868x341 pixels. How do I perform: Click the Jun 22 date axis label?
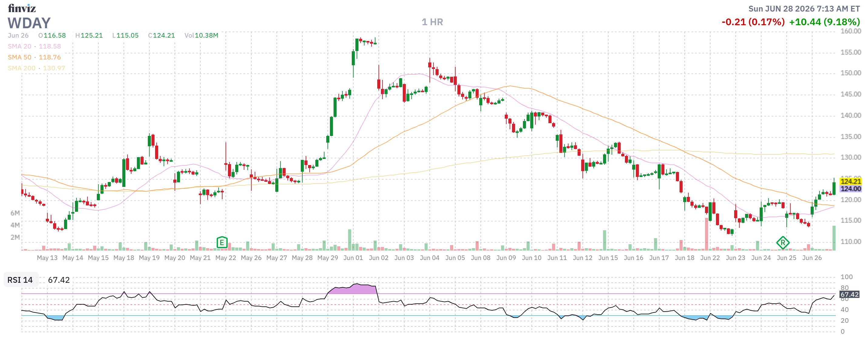coord(710,258)
